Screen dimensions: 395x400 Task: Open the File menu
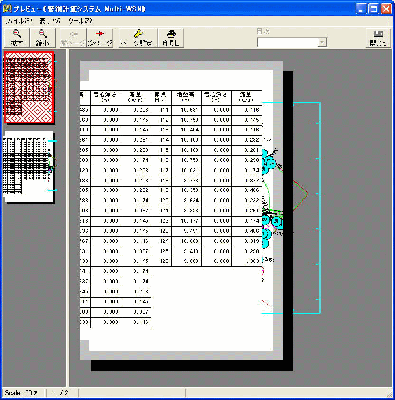[18, 21]
